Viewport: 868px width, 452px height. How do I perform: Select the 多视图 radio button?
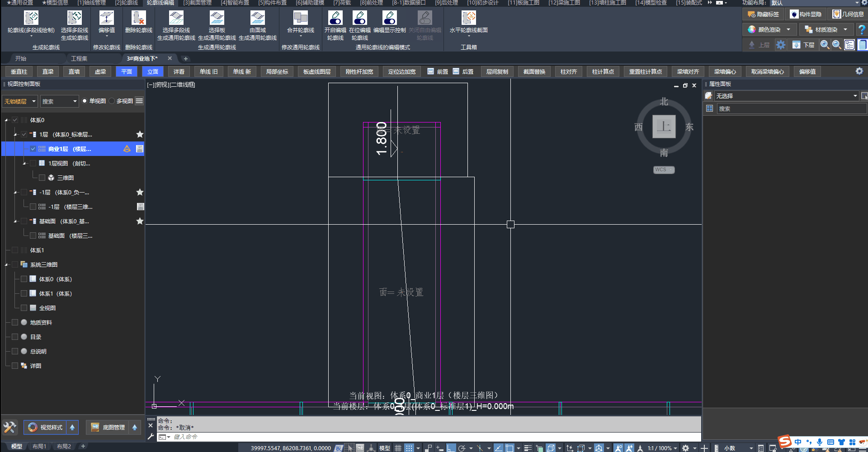point(112,101)
